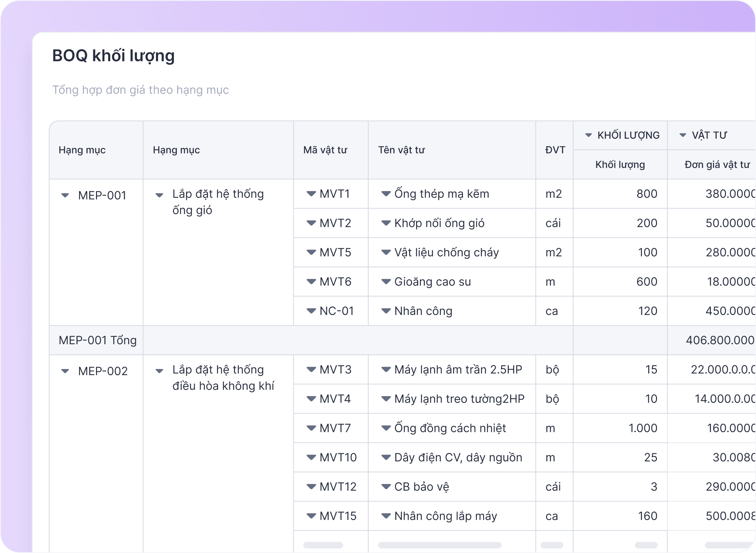Screen dimensions: 756x553
Task: Collapse the MEP-002 row group
Action: pos(65,371)
